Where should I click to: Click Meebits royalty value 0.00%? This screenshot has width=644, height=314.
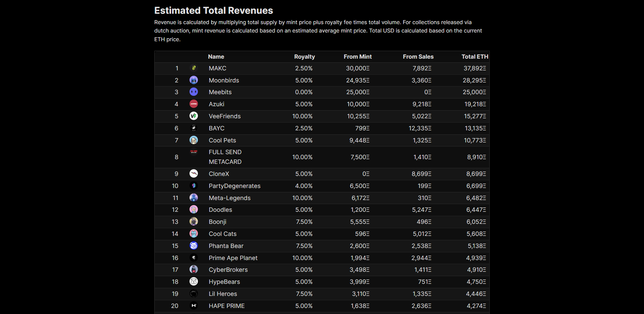pyautogui.click(x=304, y=92)
